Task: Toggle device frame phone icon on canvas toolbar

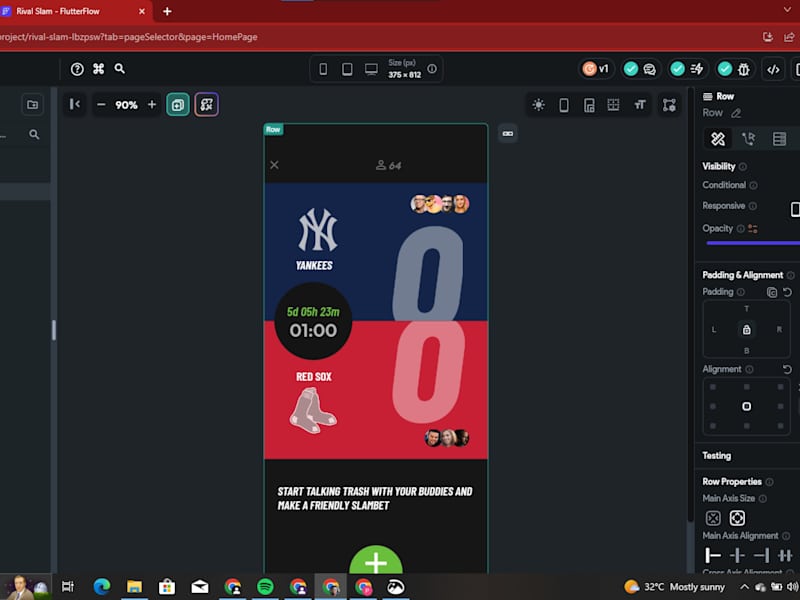Action: point(563,105)
